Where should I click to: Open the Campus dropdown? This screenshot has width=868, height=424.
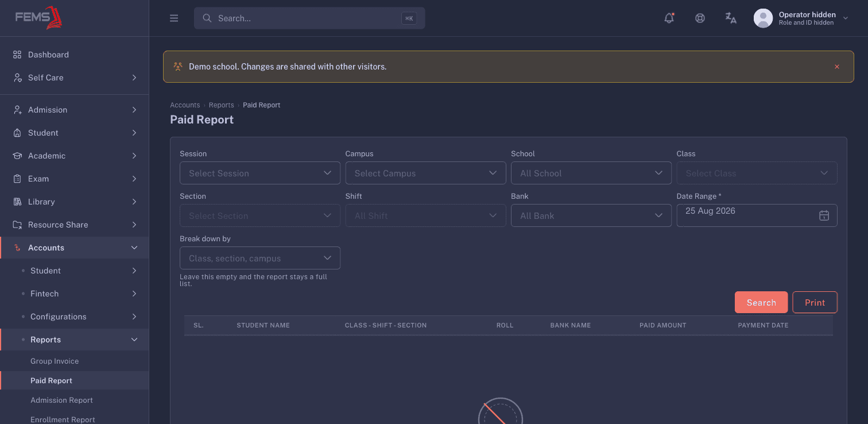[425, 173]
